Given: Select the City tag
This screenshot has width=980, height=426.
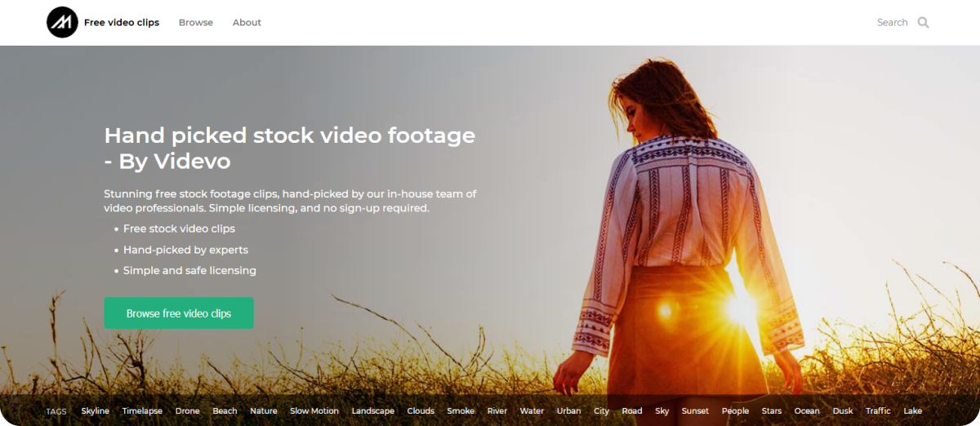Looking at the screenshot, I should pos(602,411).
